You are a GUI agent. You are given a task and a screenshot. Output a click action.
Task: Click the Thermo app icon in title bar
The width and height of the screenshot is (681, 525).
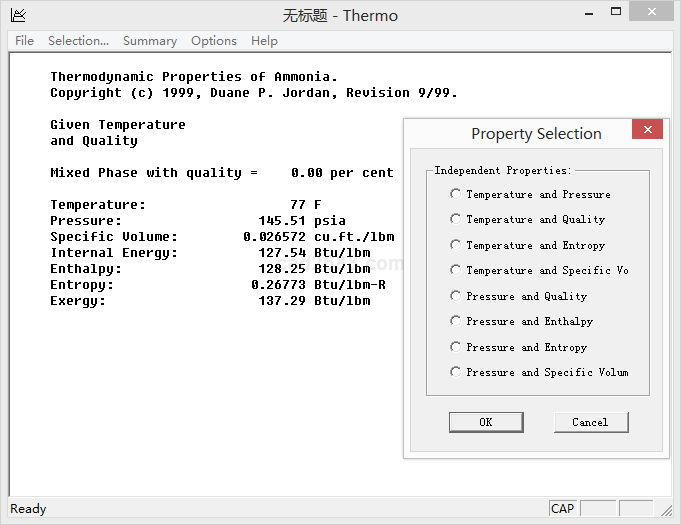(17, 15)
